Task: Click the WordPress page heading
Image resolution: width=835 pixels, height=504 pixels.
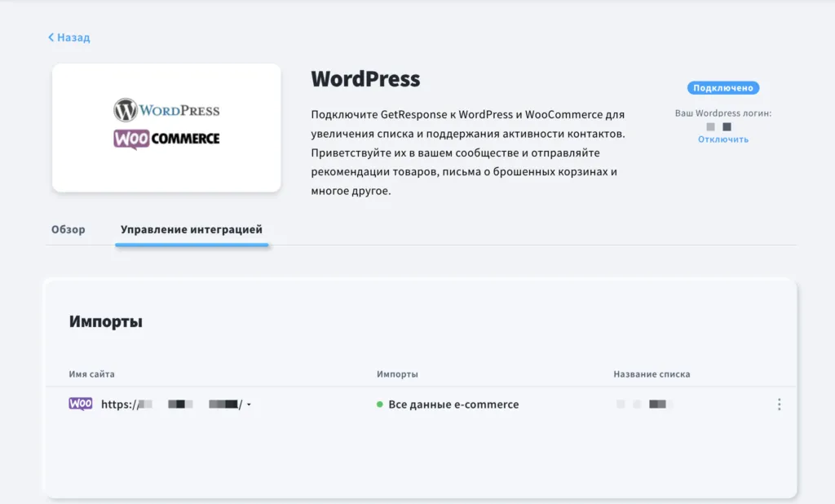Action: 365,79
